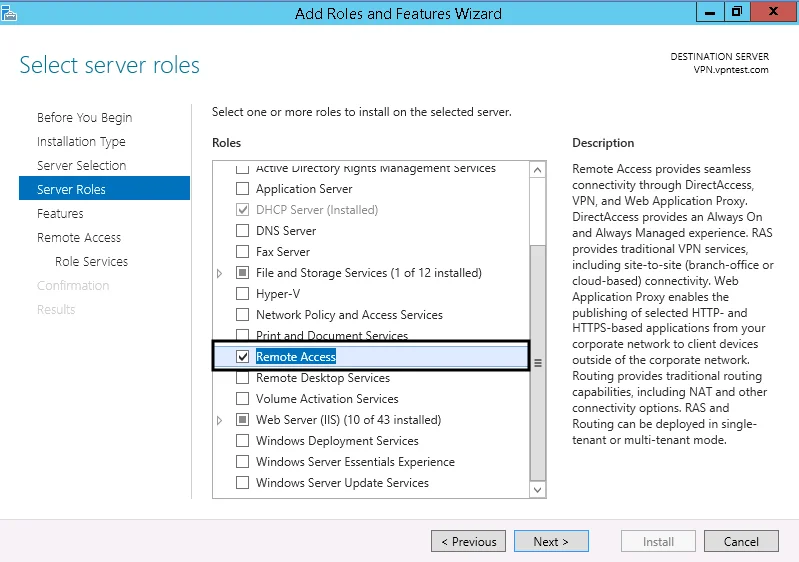The width and height of the screenshot is (799, 562).
Task: Open Remote Access step in sidebar
Action: click(x=79, y=237)
